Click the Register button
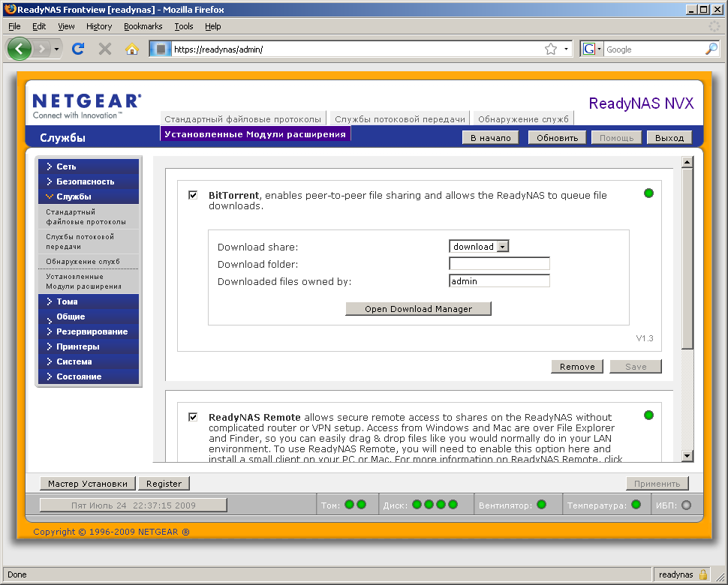Image resolution: width=728 pixels, height=585 pixels. 164,484
